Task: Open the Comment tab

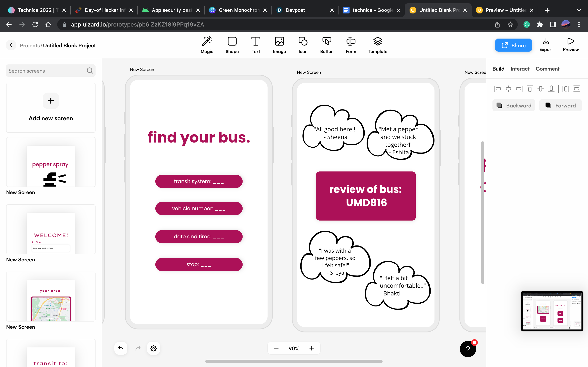Action: tap(547, 69)
